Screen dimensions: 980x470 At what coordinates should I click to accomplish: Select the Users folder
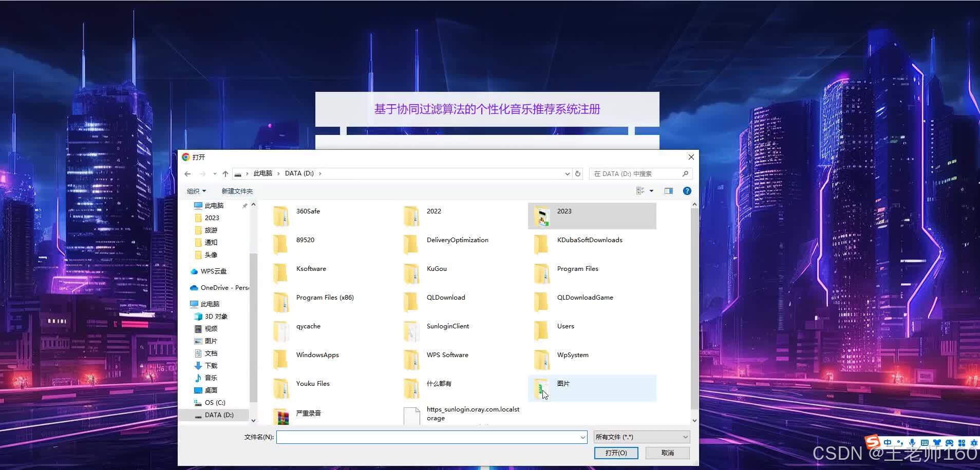point(592,331)
